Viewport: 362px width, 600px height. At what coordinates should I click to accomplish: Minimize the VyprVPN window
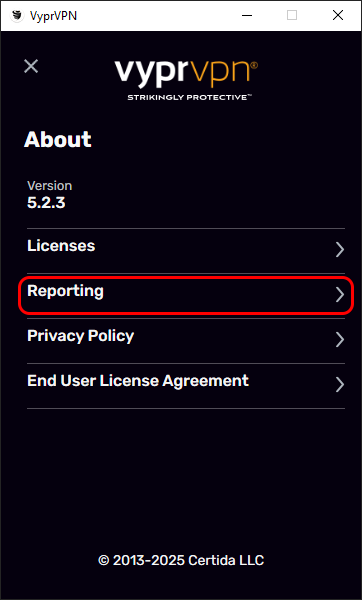pyautogui.click(x=247, y=15)
